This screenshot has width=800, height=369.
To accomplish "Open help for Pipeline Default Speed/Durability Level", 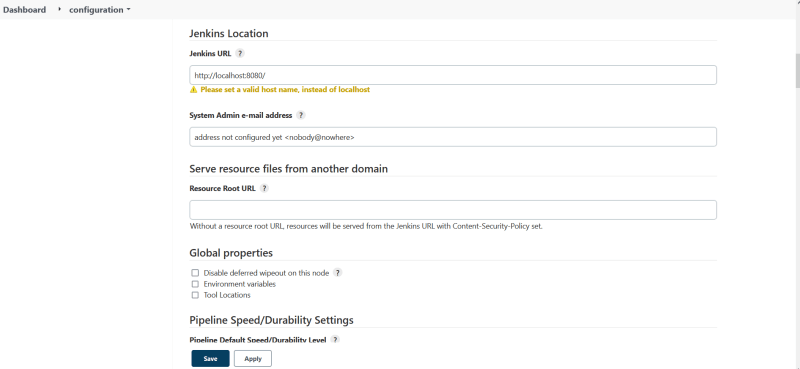I will 335,339.
